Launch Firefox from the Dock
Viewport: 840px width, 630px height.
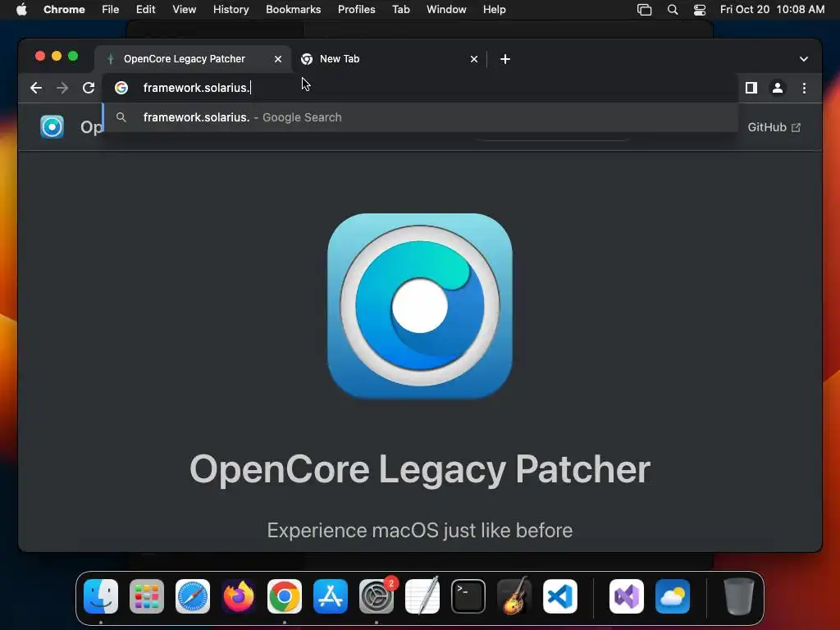pos(239,596)
